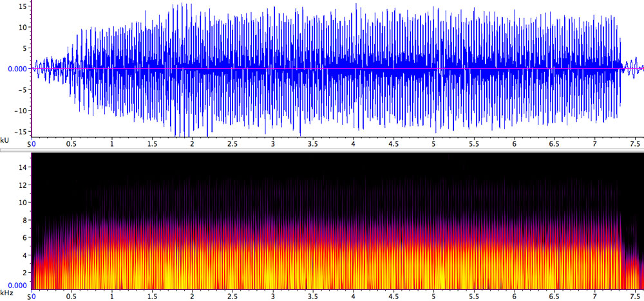Click the blue 0 start time under the spectrogram

[33, 296]
